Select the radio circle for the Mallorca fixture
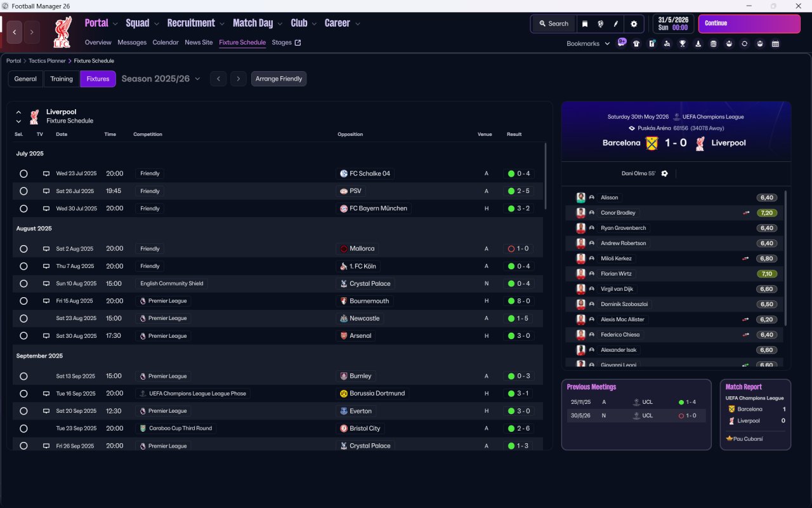The image size is (812, 508). pos(23,249)
